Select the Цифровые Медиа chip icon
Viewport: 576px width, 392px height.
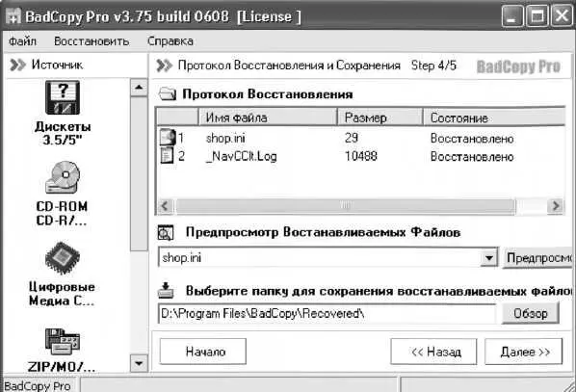click(x=63, y=258)
